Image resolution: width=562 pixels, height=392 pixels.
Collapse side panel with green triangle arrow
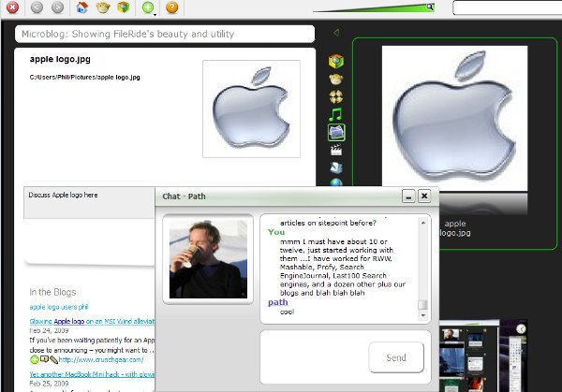click(336, 33)
